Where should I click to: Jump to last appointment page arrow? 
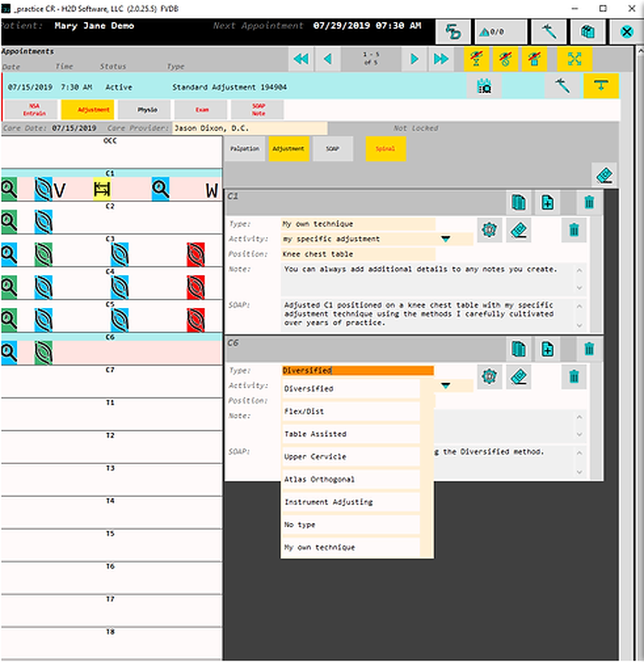click(441, 59)
